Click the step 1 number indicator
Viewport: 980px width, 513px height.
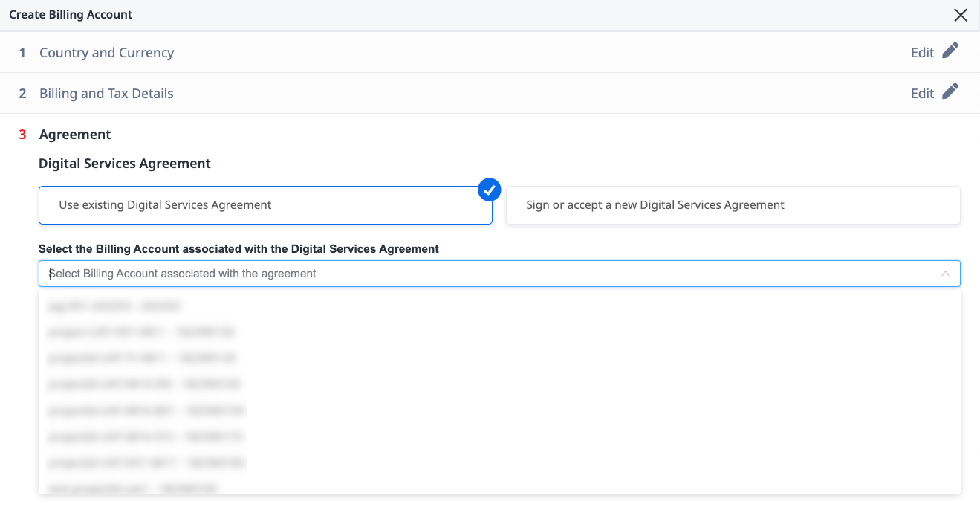pos(22,53)
